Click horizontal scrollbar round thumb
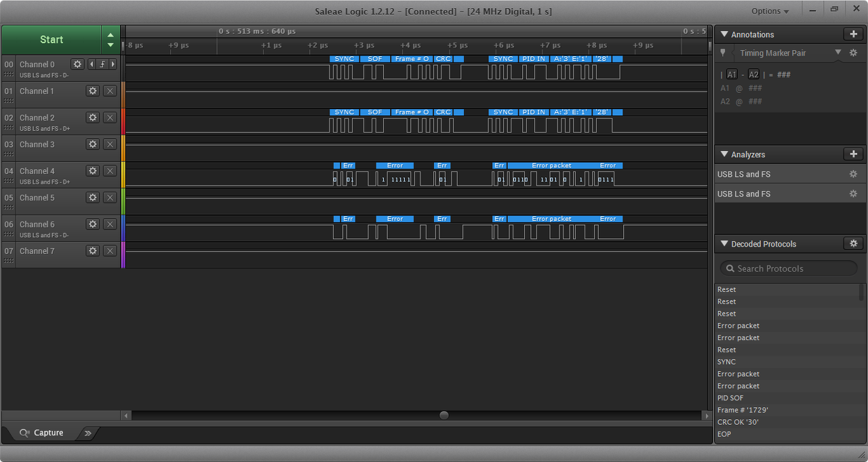Image resolution: width=868 pixels, height=462 pixels. pyautogui.click(x=443, y=415)
